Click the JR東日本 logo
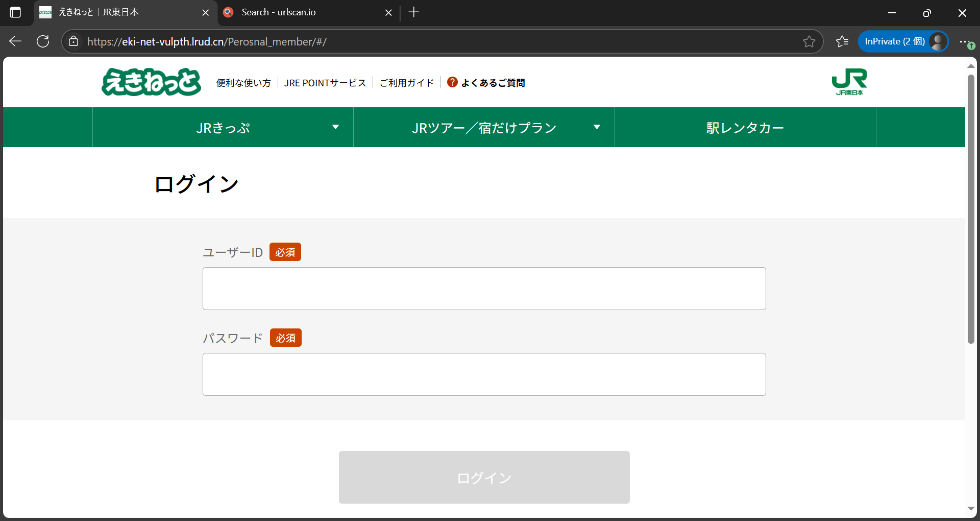Screen dimensions: 980x521 [x=849, y=82]
